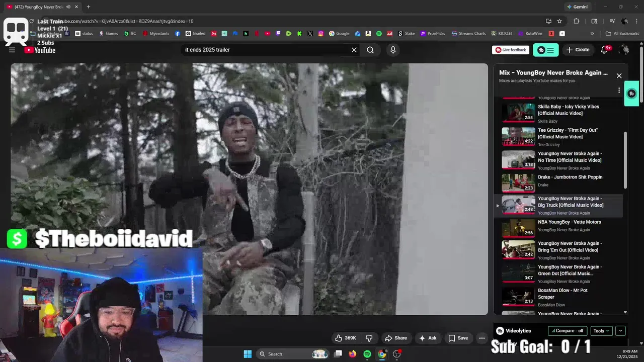
Task: Switch to Chrome in the taskbar
Action: (x=382, y=354)
